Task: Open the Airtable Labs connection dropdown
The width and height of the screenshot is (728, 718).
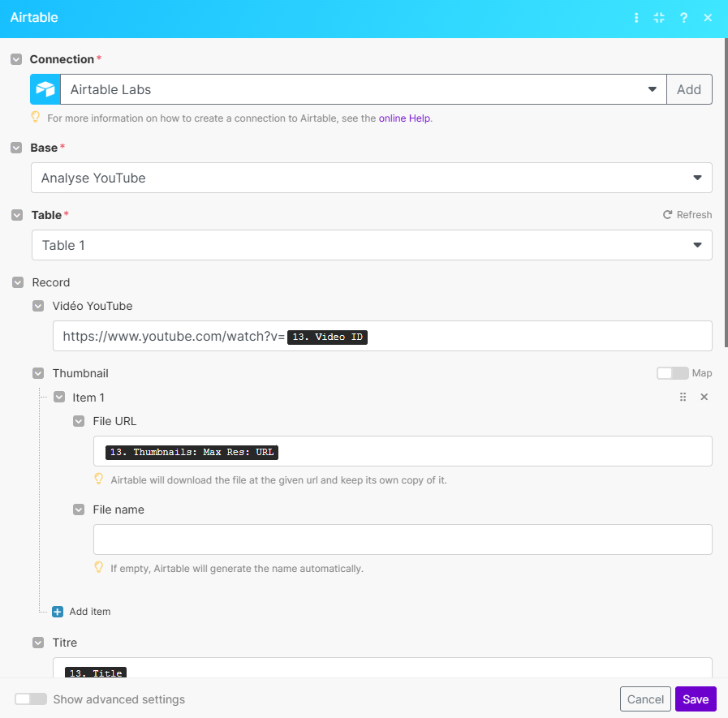Action: pyautogui.click(x=363, y=89)
